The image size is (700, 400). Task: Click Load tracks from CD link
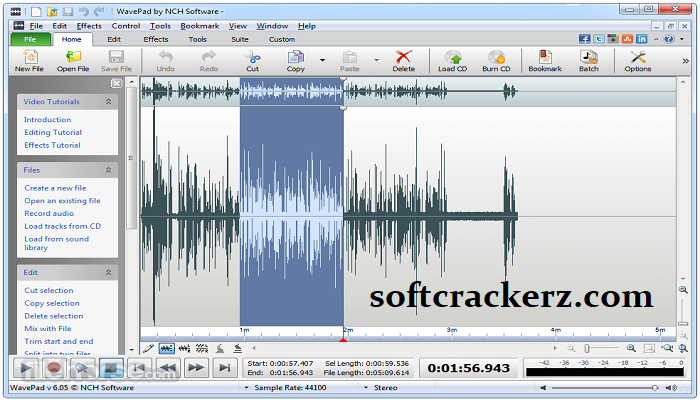click(62, 226)
